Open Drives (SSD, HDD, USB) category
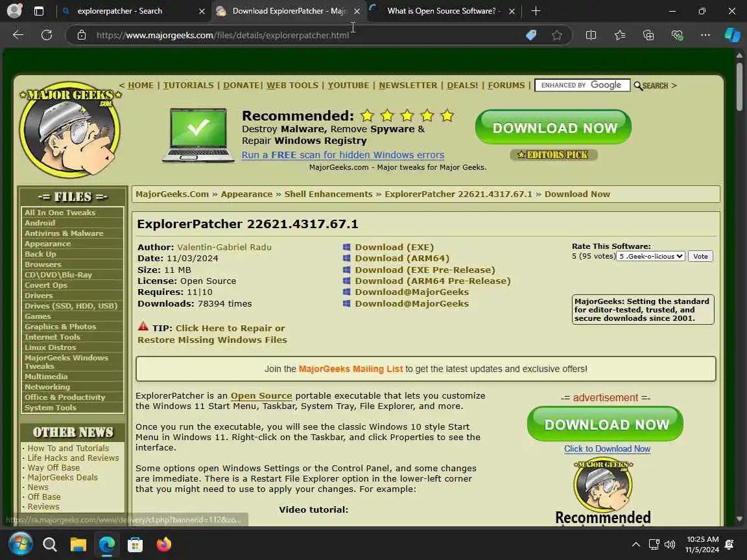747x560 pixels. click(x=71, y=306)
